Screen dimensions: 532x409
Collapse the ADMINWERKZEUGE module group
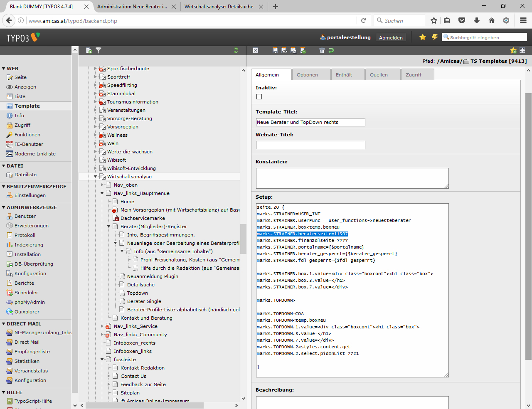[x=3, y=207]
